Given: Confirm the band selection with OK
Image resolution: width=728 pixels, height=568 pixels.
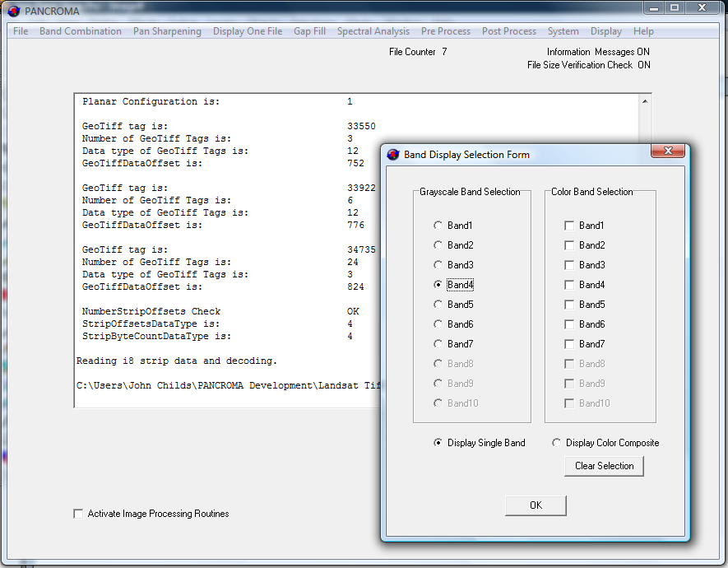Looking at the screenshot, I should coord(536,505).
